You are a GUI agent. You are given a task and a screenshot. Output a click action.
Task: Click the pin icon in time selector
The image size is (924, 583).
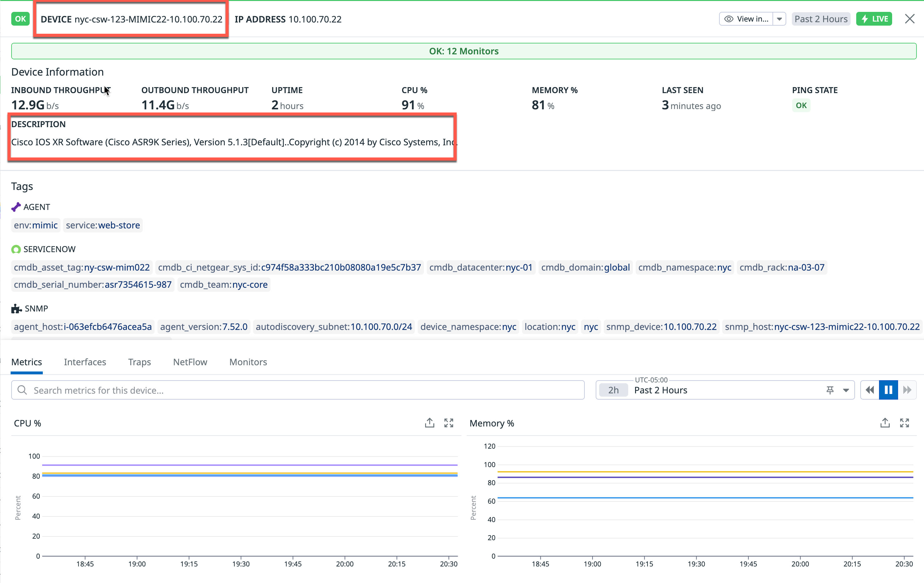pos(830,390)
